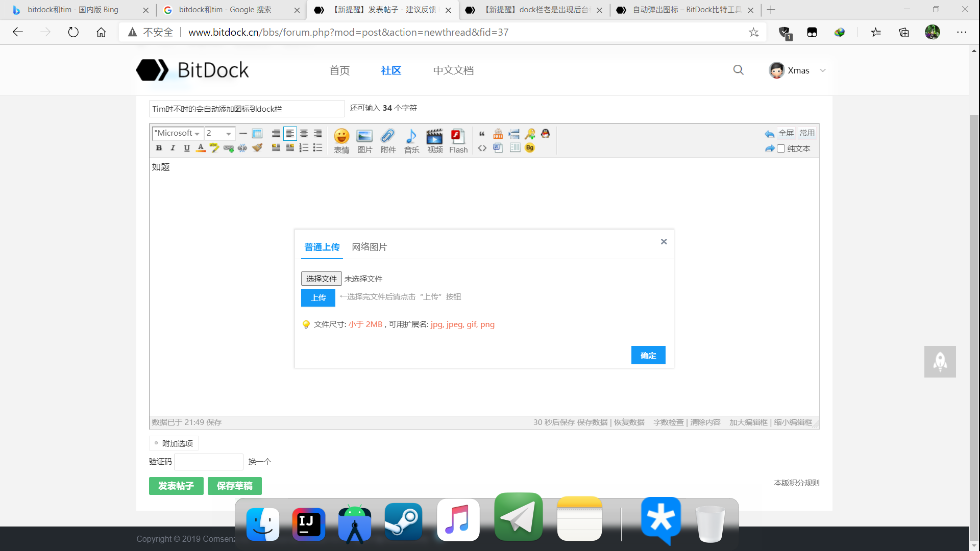Open 中文文档 in the navigation
The width and height of the screenshot is (980, 551).
pos(453,70)
